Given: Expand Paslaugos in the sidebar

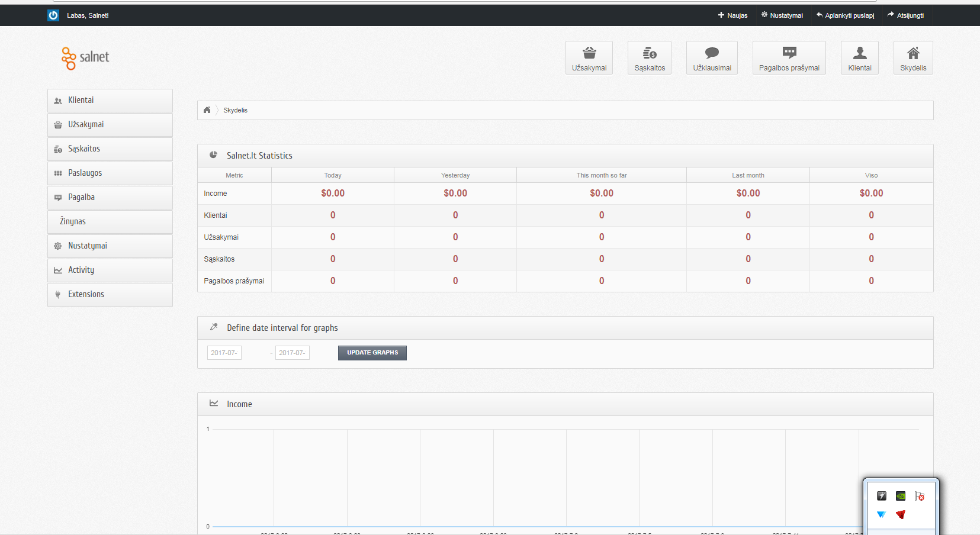Looking at the screenshot, I should click(110, 173).
